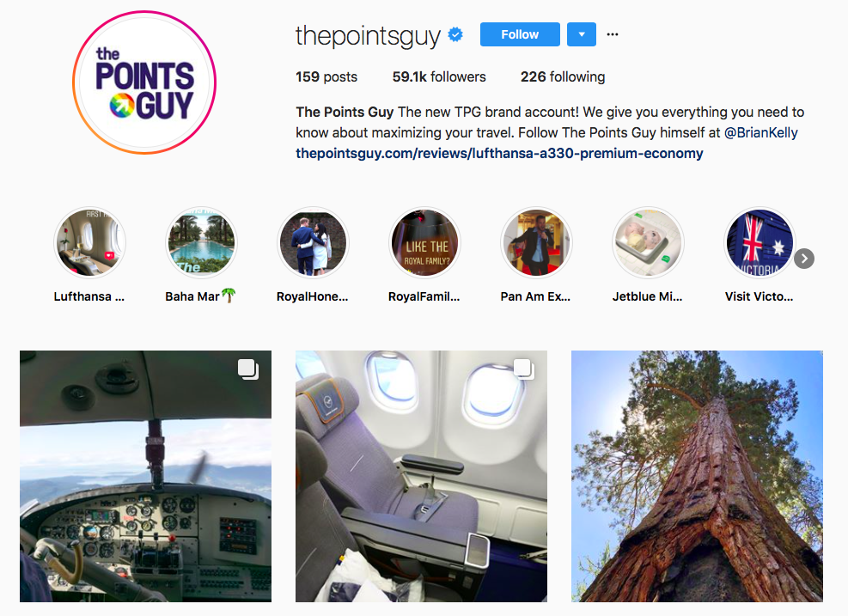Open the cockpit view photo post
This screenshot has height=616, width=848.
click(145, 476)
